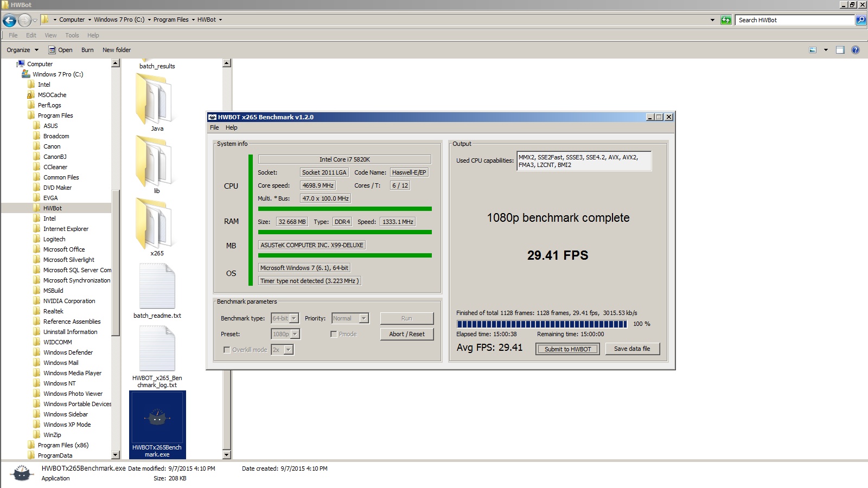This screenshot has height=488, width=868.
Task: Click the Core speed 4698.9 MHz value
Action: (x=318, y=185)
